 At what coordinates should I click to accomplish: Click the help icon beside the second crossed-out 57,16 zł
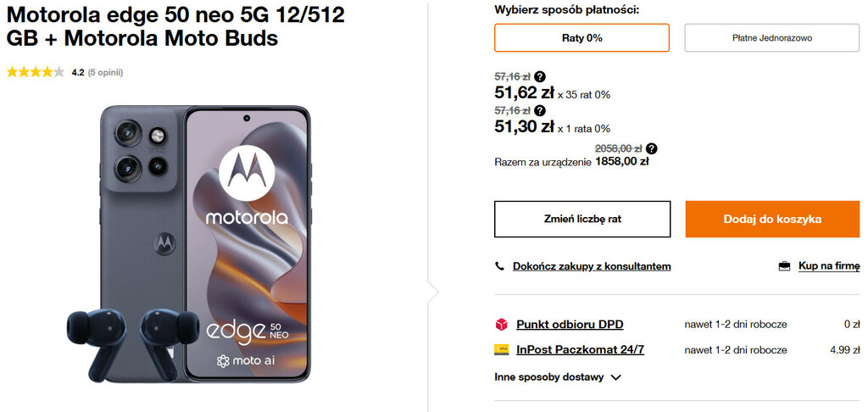coord(540,110)
